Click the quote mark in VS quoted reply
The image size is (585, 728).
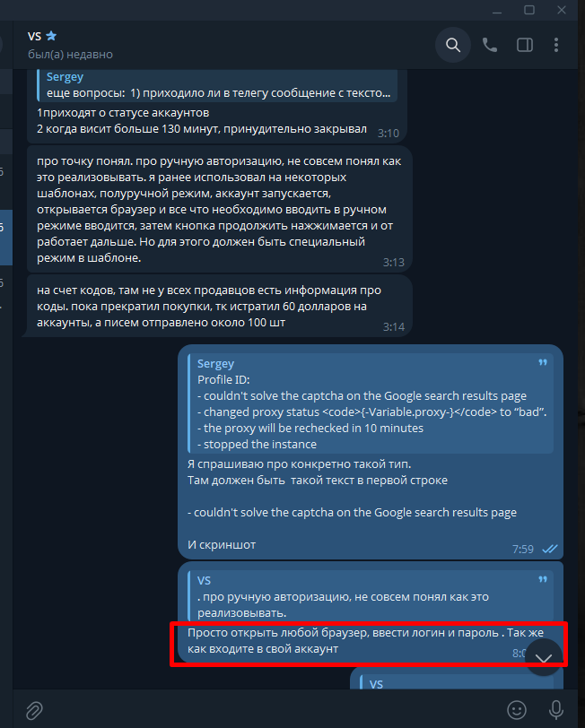click(543, 579)
